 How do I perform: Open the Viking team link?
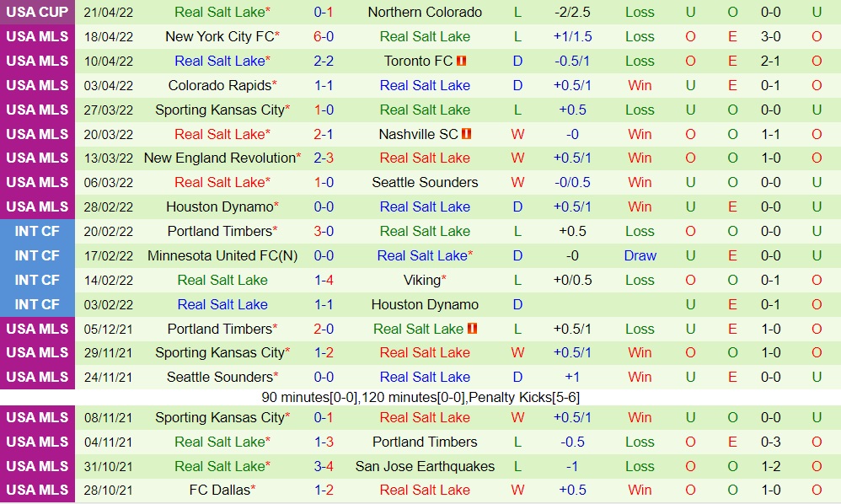422,281
